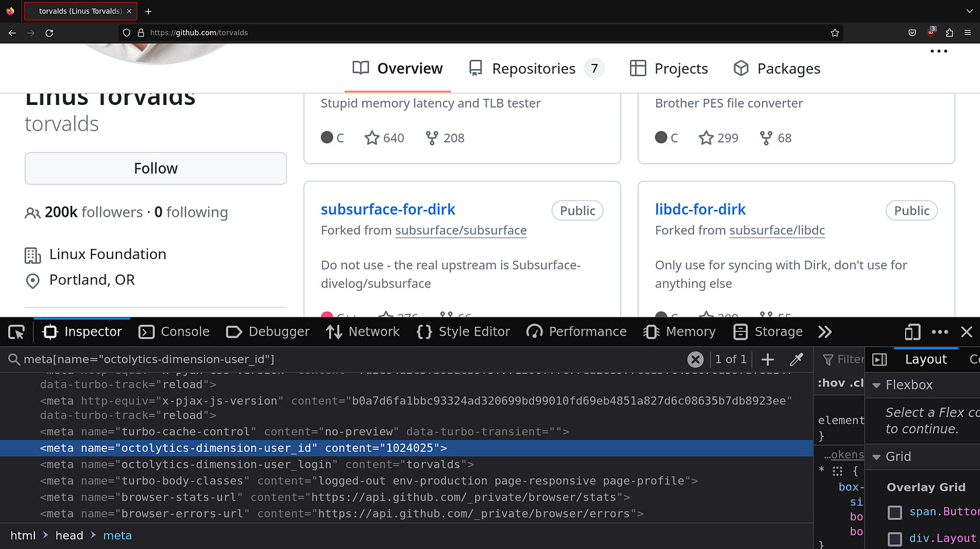Click the Follow button on Linus Torvalds' profile

pos(155,168)
